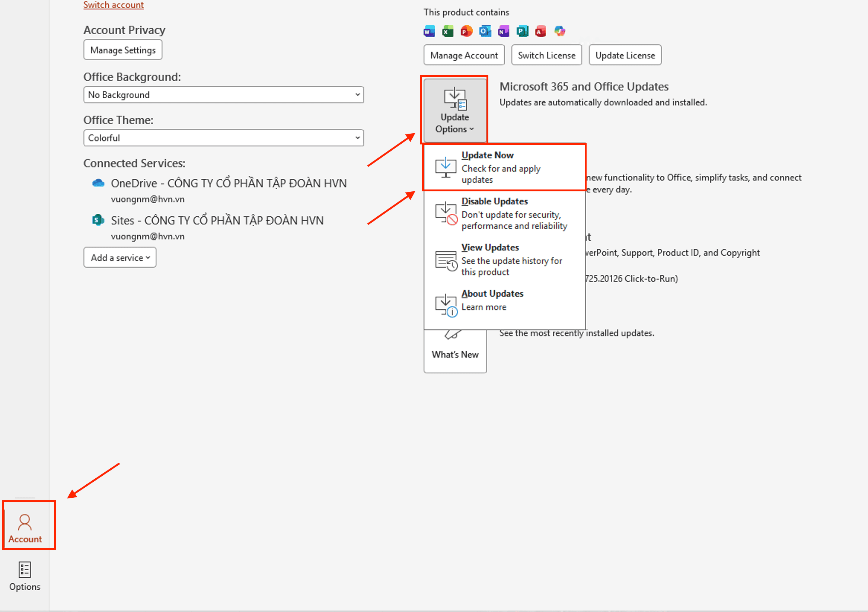Click the Access app icon
This screenshot has width=868, height=612.
(540, 31)
